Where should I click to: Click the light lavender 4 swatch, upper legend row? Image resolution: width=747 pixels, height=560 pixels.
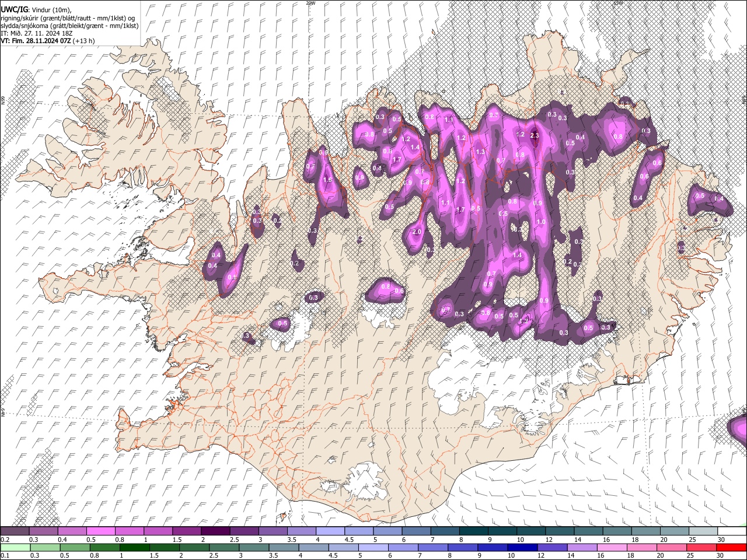(330, 531)
